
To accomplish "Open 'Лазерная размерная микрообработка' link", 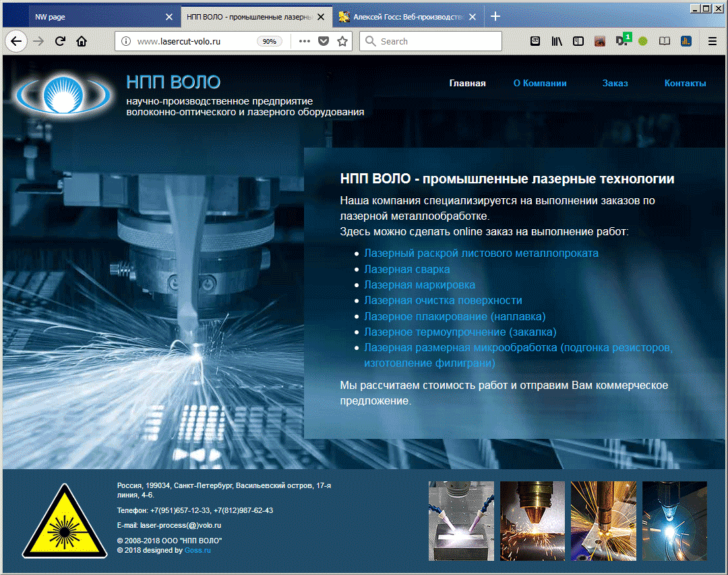I will coord(518,355).
